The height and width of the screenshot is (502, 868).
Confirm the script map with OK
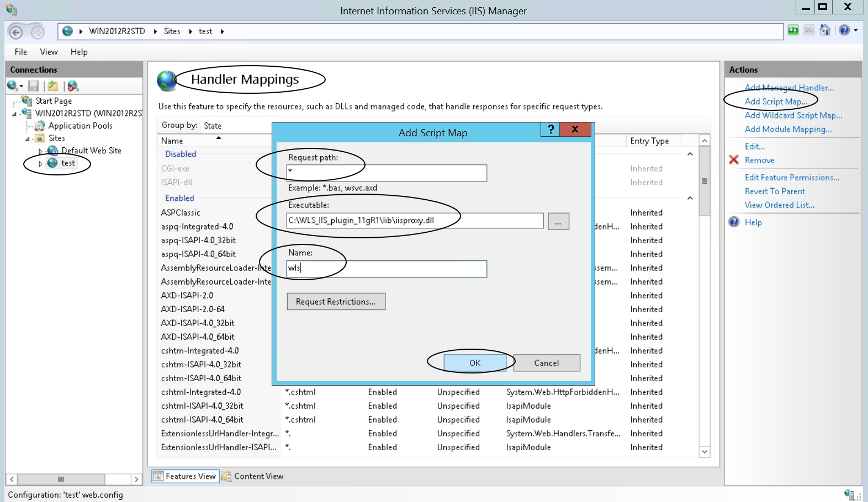pyautogui.click(x=475, y=363)
